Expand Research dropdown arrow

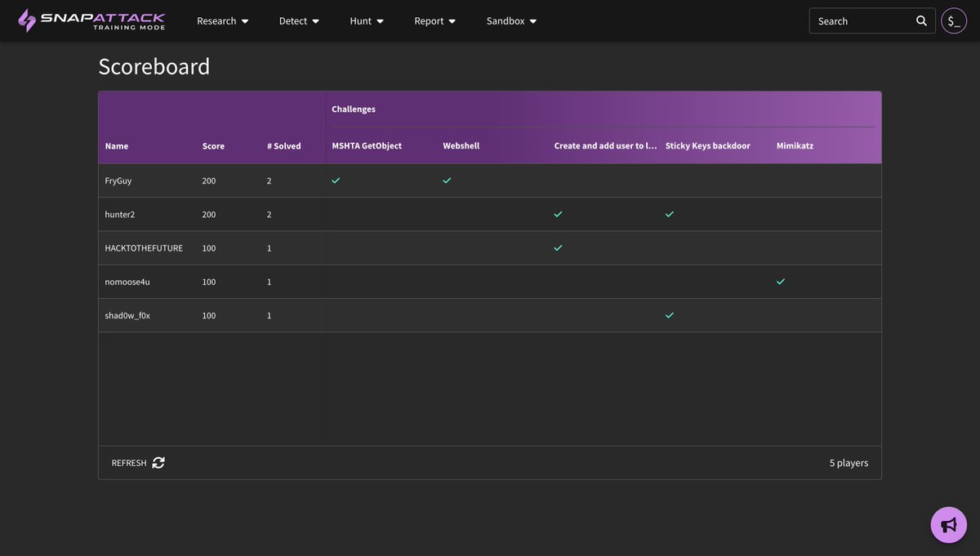click(x=245, y=22)
